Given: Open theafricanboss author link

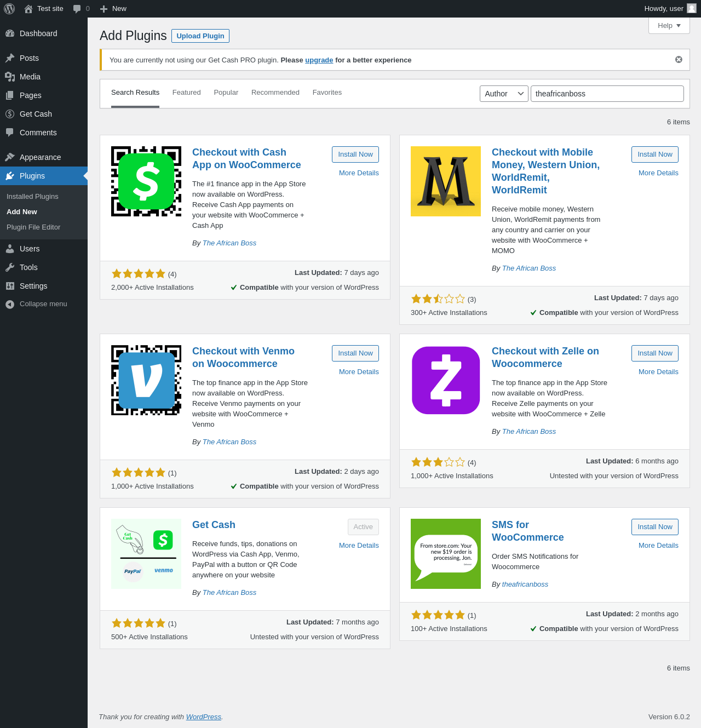Looking at the screenshot, I should click(525, 584).
